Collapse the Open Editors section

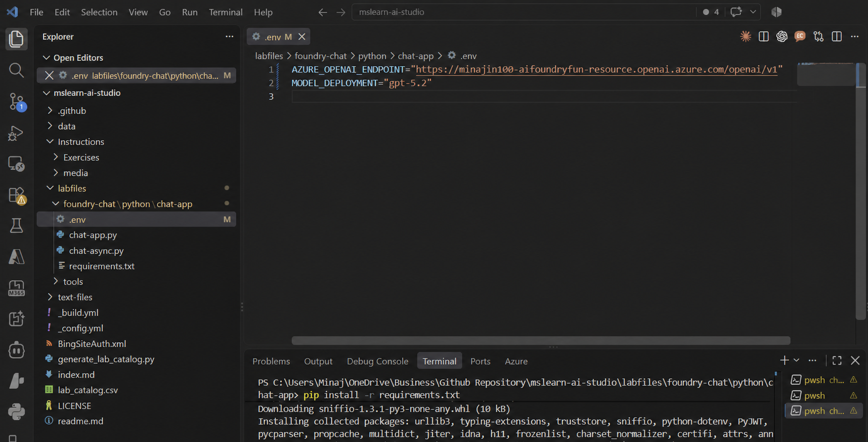(46, 58)
